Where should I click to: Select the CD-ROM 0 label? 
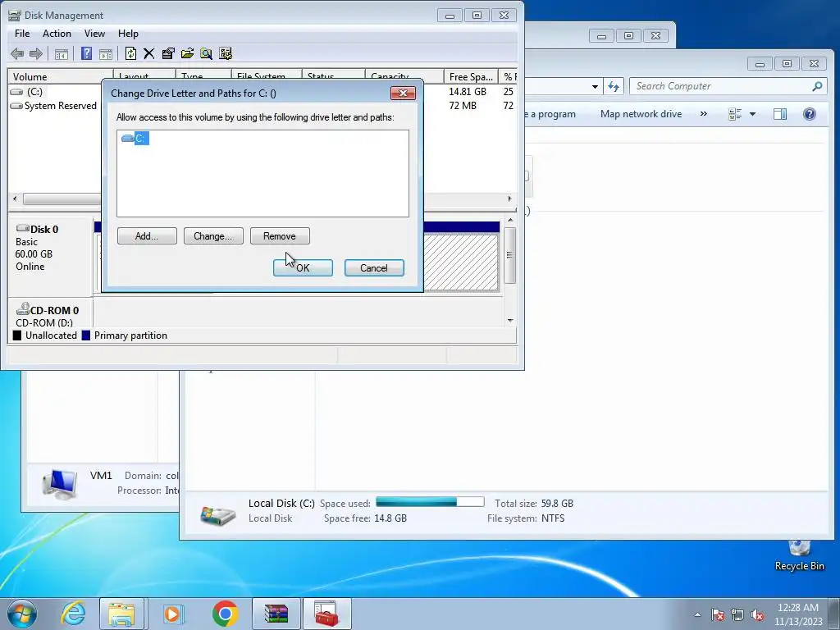coord(54,310)
